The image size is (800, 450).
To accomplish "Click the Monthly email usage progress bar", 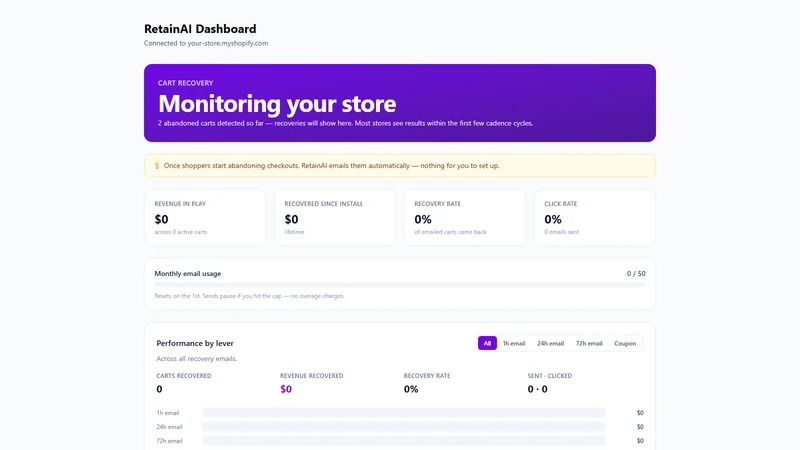I will [400, 285].
